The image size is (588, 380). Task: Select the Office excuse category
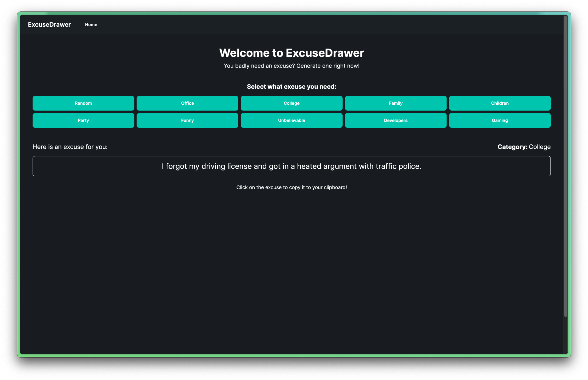187,103
